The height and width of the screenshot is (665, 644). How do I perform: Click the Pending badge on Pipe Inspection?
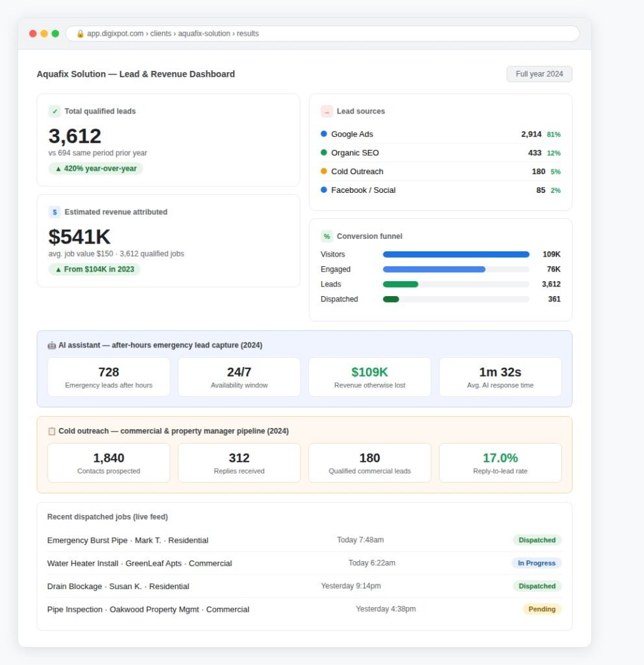click(542, 609)
